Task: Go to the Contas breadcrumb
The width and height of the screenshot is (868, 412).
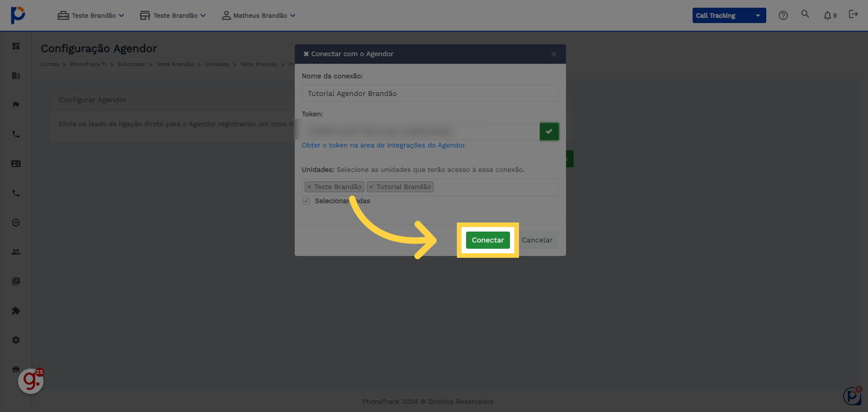Action: pyautogui.click(x=50, y=64)
